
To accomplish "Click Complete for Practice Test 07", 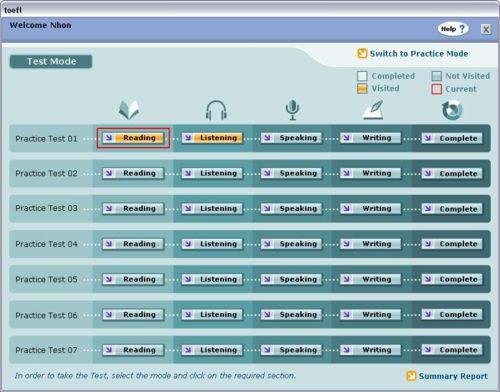I will coord(452,350).
